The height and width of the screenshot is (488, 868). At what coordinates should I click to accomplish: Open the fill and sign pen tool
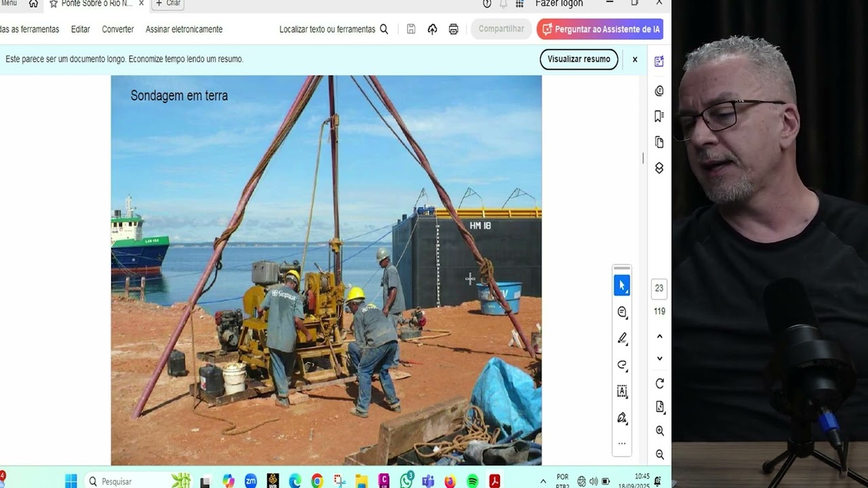pos(622,418)
